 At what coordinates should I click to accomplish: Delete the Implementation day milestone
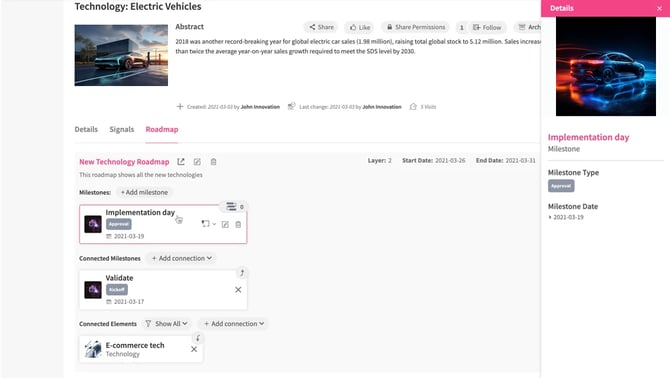click(238, 224)
